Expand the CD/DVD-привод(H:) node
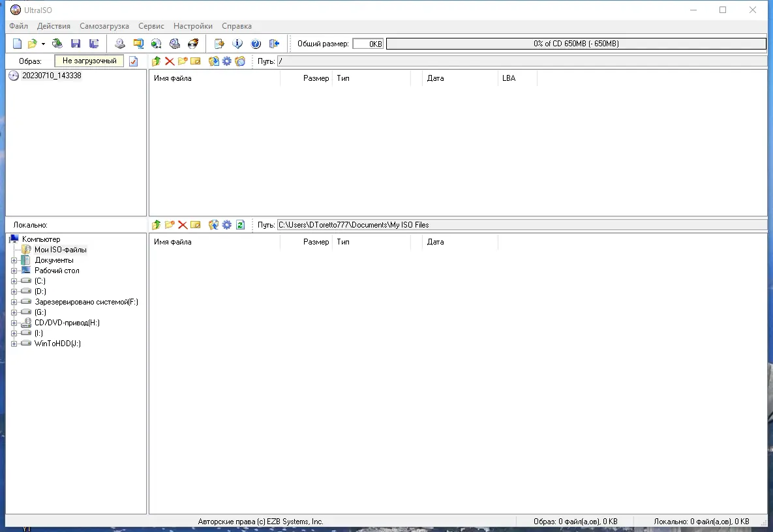This screenshot has width=773, height=532. tap(14, 323)
